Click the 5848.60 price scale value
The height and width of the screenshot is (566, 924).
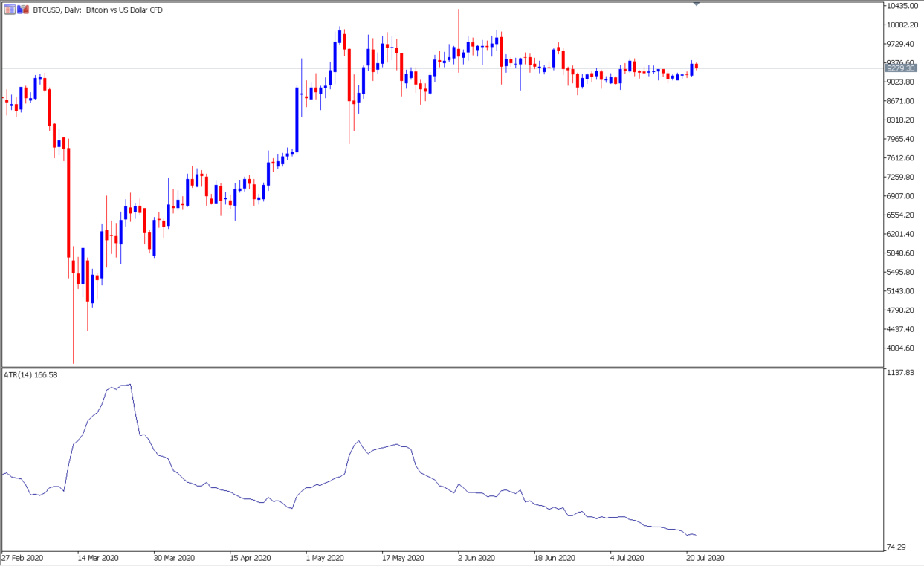tap(901, 253)
